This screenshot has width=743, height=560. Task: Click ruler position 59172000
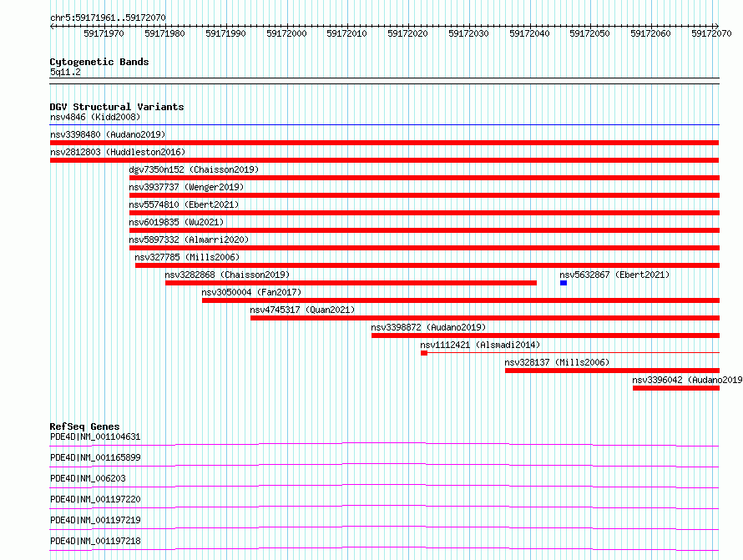tap(286, 33)
